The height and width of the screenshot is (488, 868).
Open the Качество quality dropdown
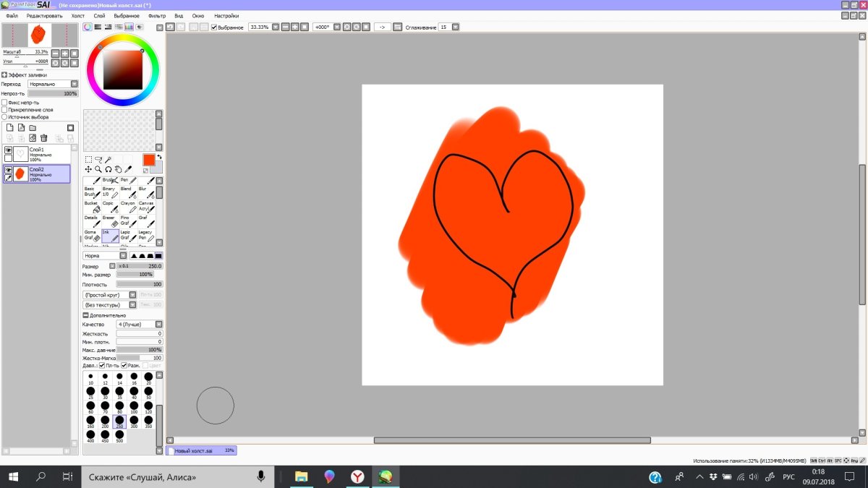(159, 325)
